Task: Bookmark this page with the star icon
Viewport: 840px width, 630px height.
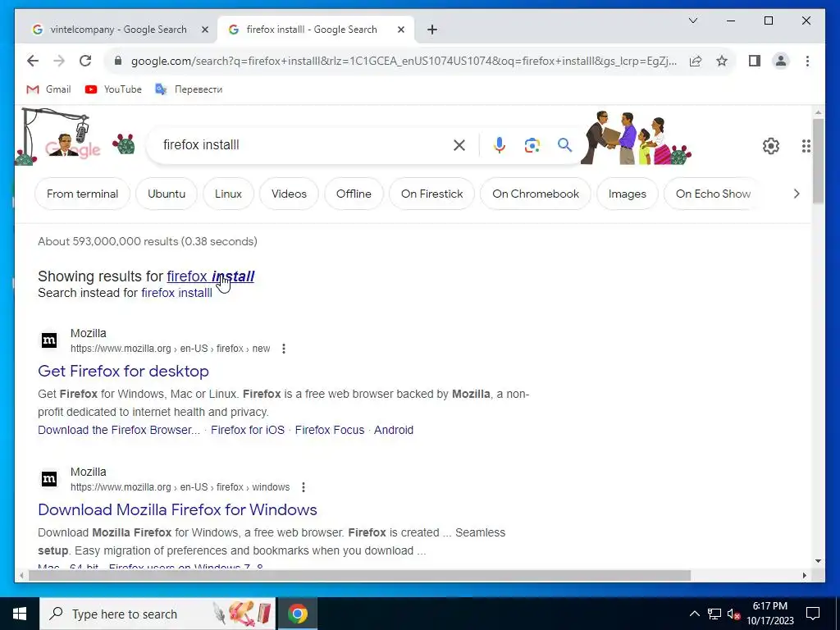Action: pos(722,61)
